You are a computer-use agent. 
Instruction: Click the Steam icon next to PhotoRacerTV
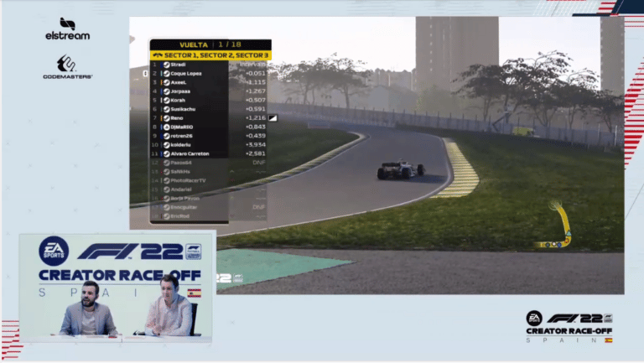coord(167,181)
